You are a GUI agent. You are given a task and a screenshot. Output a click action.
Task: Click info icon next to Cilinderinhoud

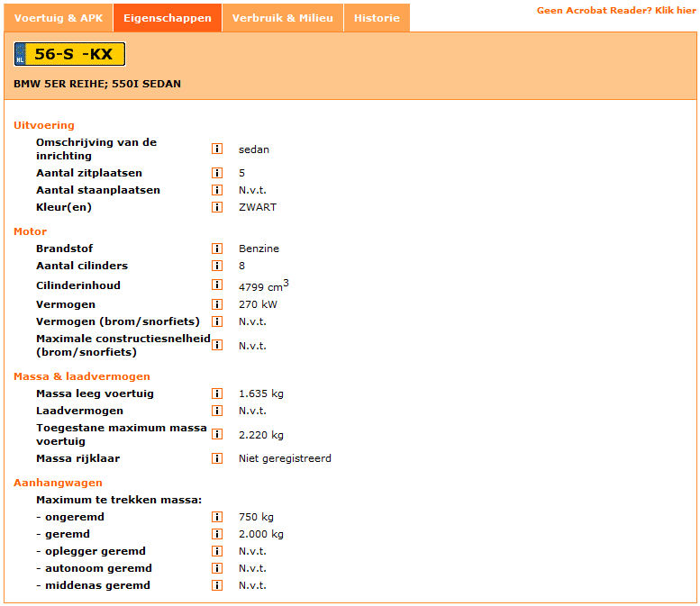click(217, 286)
